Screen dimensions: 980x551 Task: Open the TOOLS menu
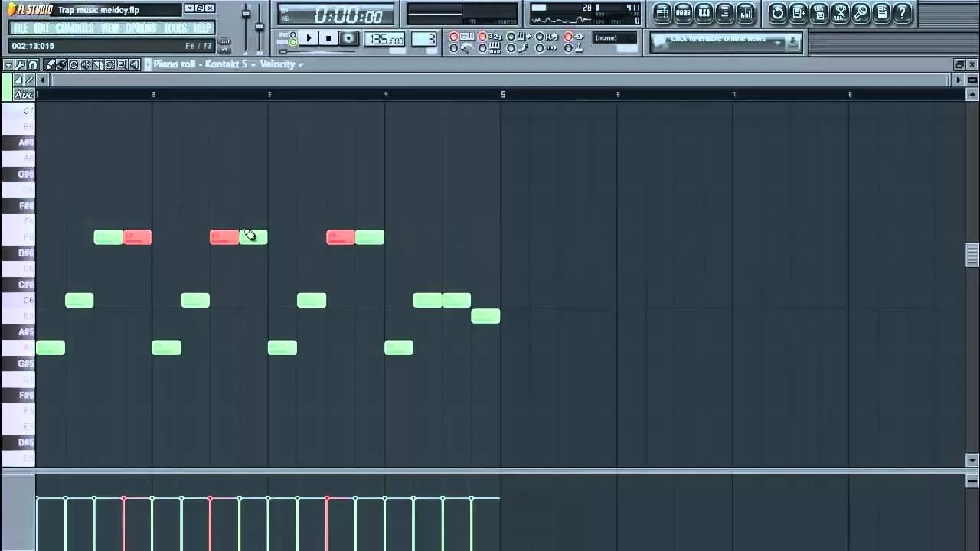175,28
